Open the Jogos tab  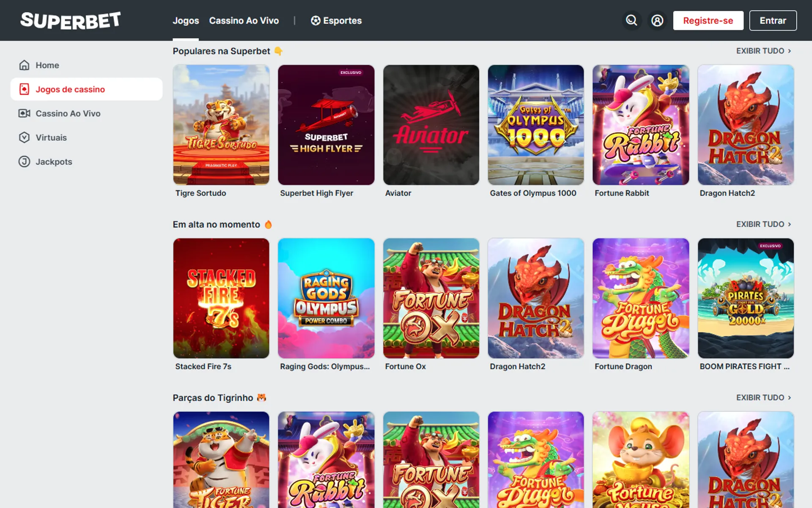(186, 20)
